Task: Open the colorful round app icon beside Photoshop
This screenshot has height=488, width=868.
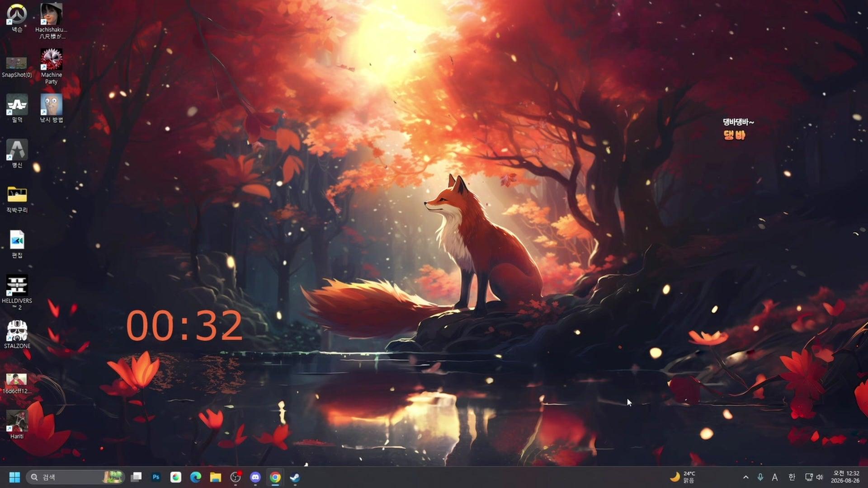Action: coord(176,477)
